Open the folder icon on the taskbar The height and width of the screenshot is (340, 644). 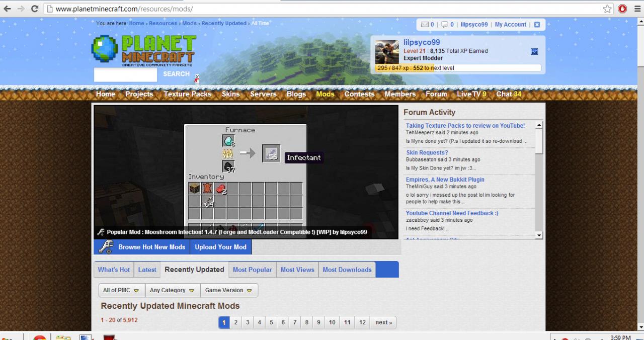pyautogui.click(x=63, y=337)
